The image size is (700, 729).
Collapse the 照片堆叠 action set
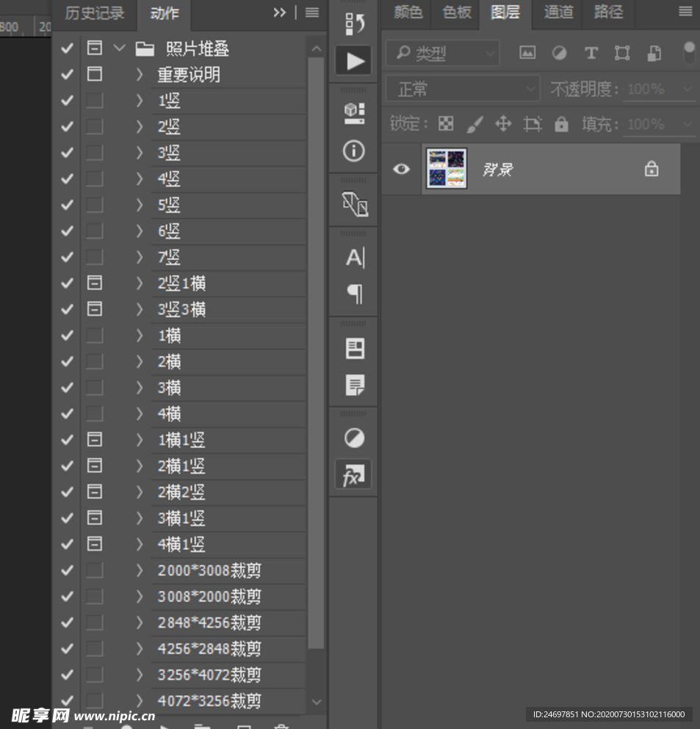click(x=119, y=48)
